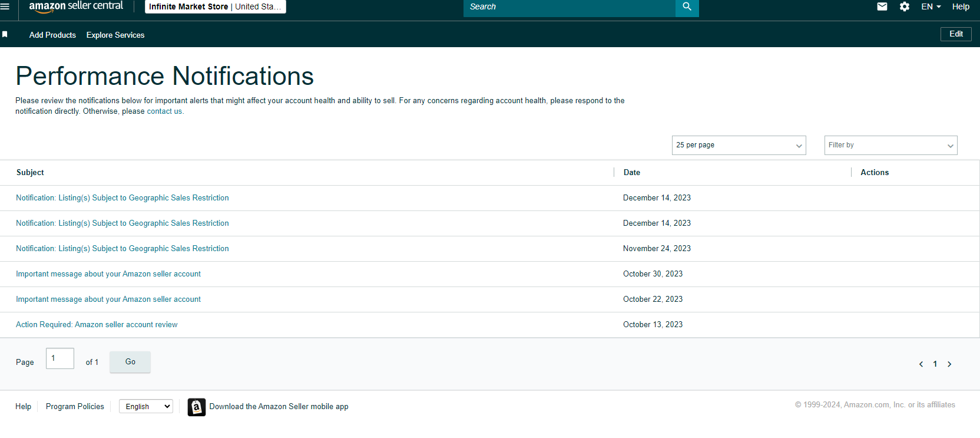Viewport: 980px width, 438px height.
Task: Open the contact us link
Action: (164, 111)
